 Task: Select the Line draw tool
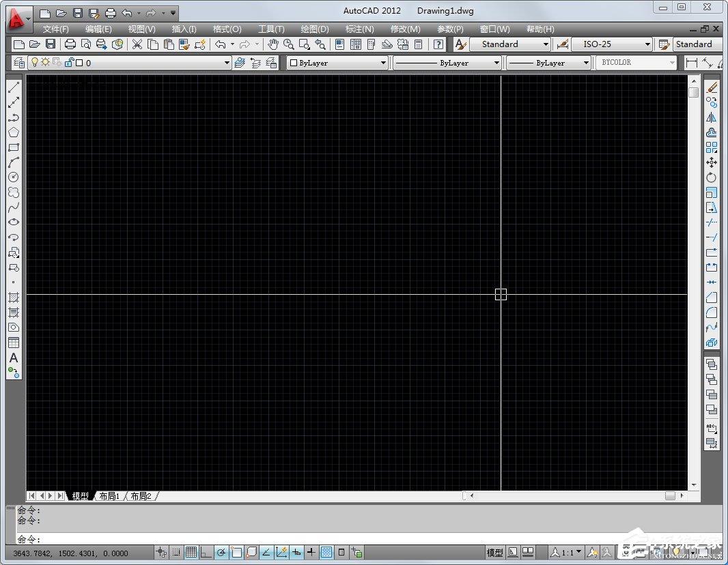click(14, 87)
